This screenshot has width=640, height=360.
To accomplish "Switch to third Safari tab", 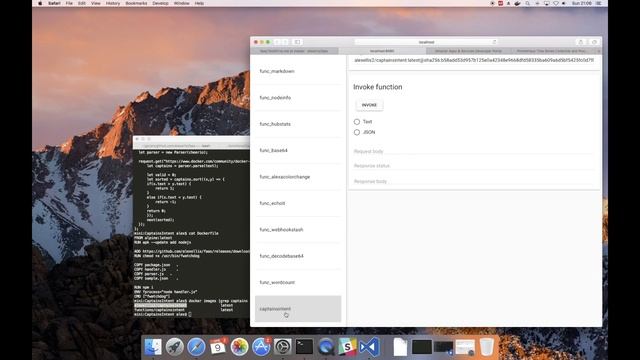I will tap(468, 51).
